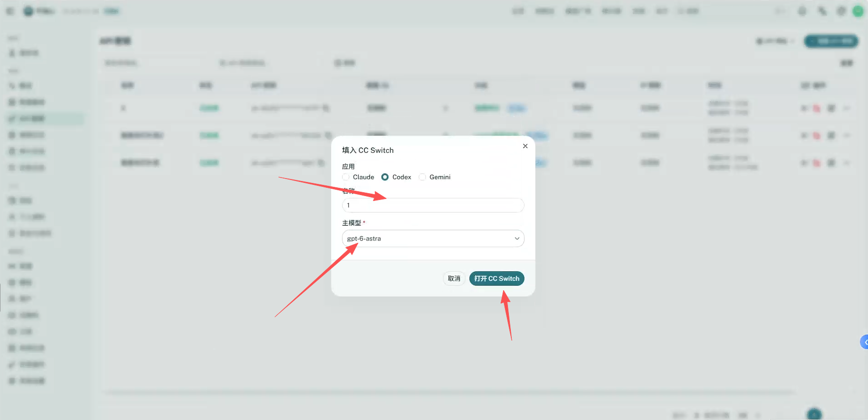Image resolution: width=868 pixels, height=420 pixels.
Task: Open the dropdown left of the create button
Action: (x=775, y=41)
